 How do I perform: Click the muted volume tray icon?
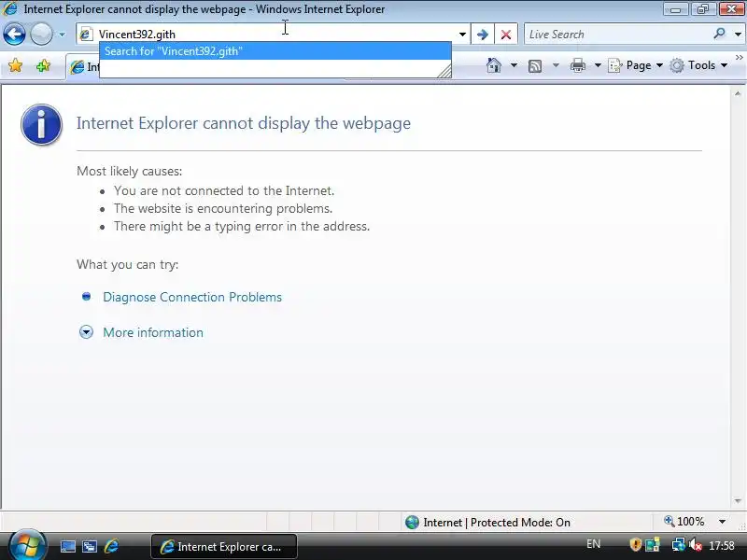pos(696,544)
